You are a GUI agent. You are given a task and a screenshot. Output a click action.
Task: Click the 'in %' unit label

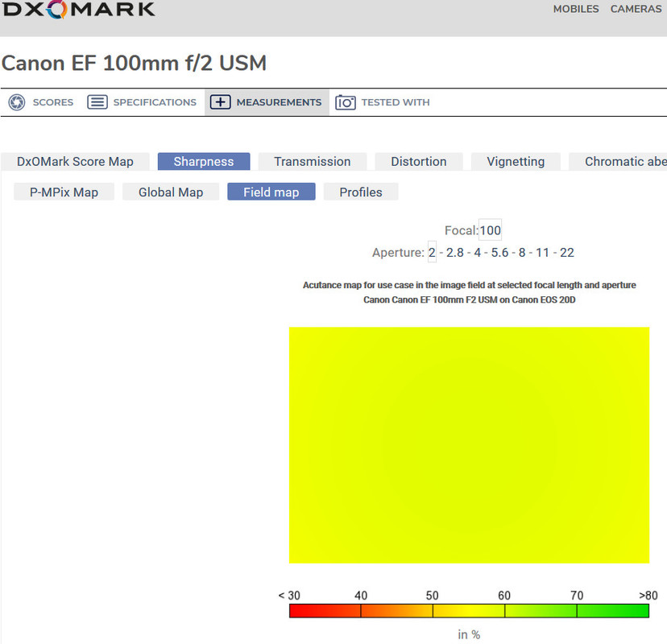click(469, 634)
